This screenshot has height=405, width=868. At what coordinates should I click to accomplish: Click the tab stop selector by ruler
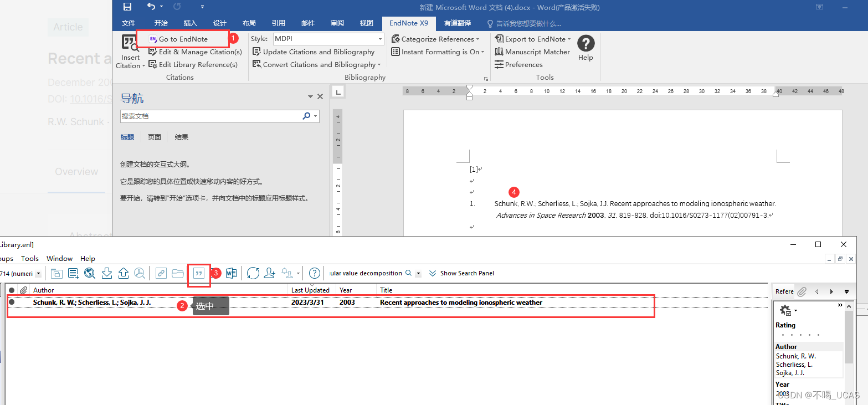tap(339, 91)
